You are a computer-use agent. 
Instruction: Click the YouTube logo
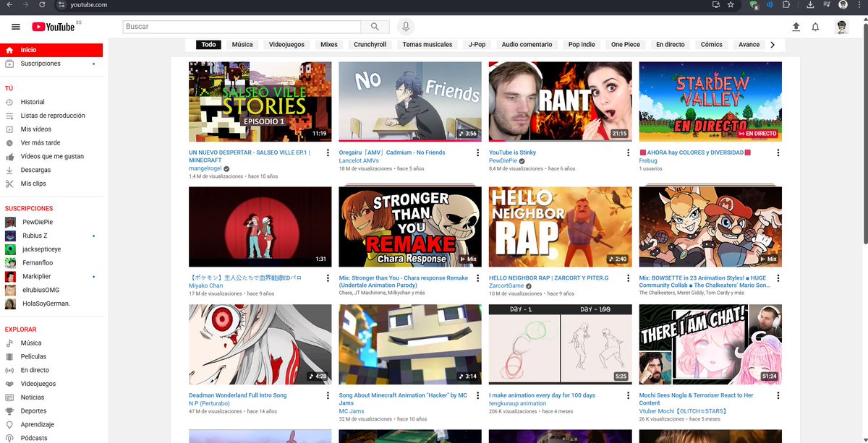(x=54, y=27)
